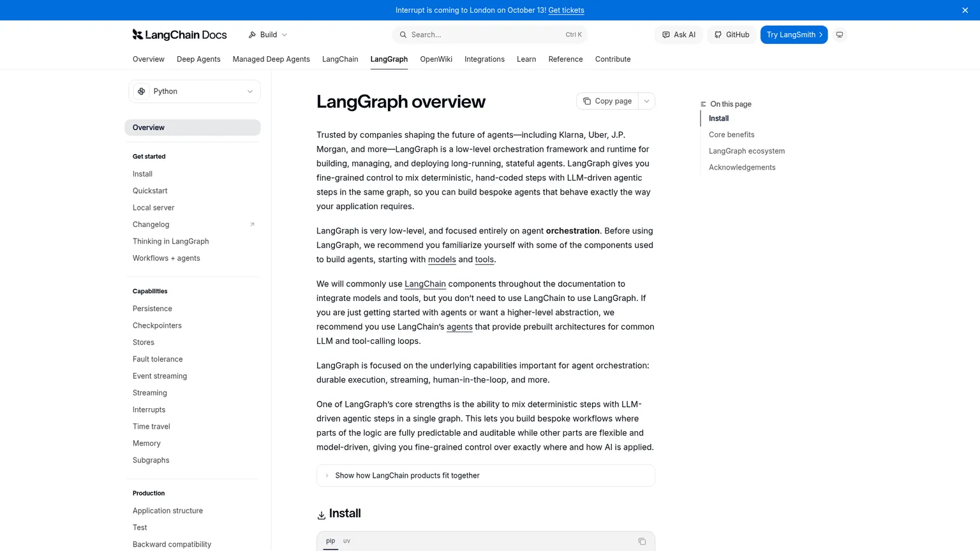
Task: Toggle the theme mode icon
Action: point(840,34)
